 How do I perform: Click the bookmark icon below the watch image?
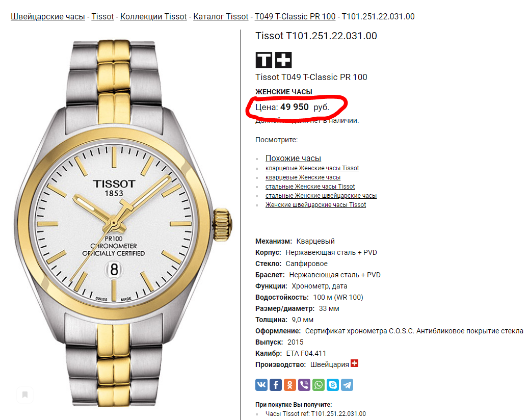click(25, 395)
